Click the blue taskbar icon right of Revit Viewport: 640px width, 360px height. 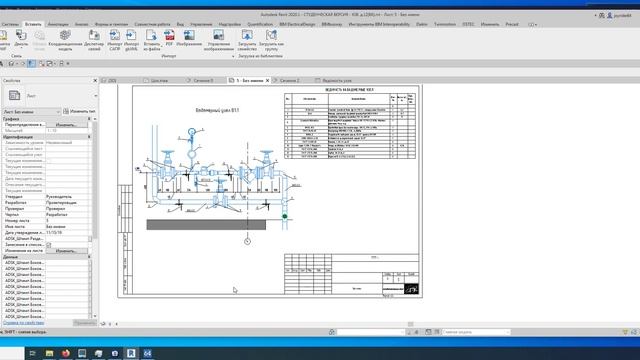click(147, 353)
